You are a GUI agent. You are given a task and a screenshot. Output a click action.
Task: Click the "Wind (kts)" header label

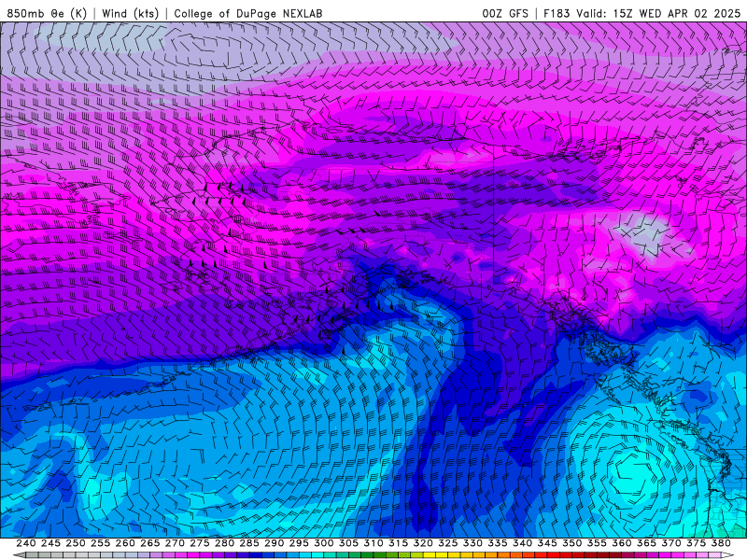pos(130,13)
